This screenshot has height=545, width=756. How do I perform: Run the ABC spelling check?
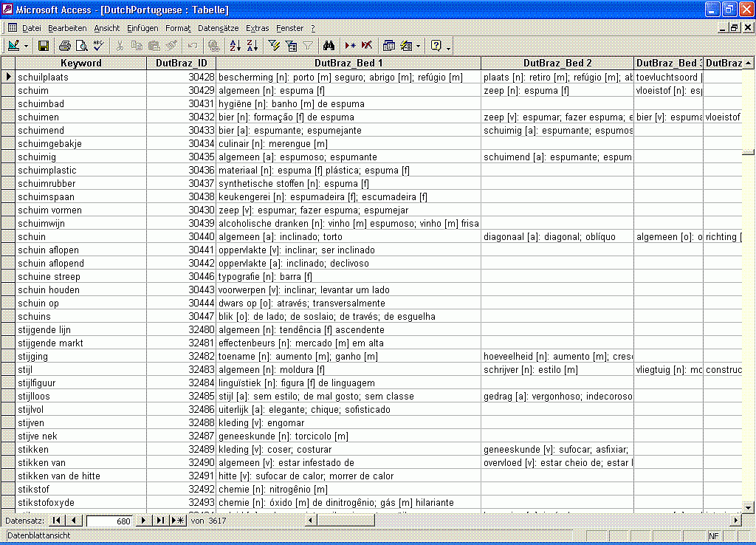coord(98,46)
